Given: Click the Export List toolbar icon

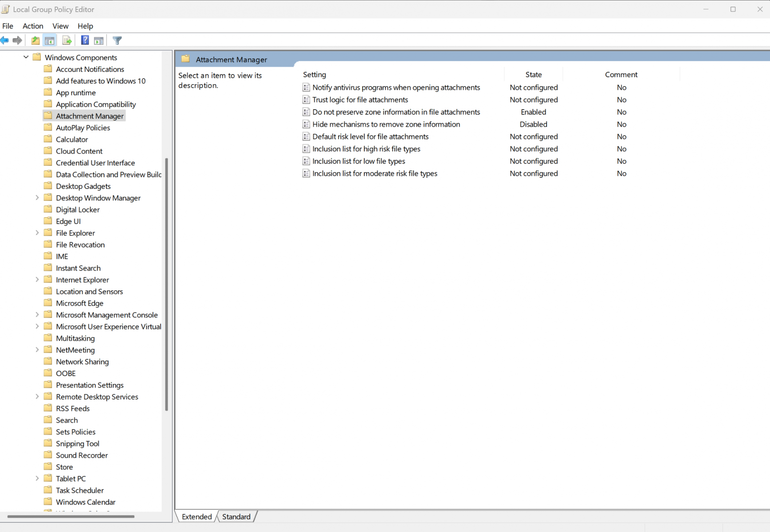Looking at the screenshot, I should tap(67, 40).
